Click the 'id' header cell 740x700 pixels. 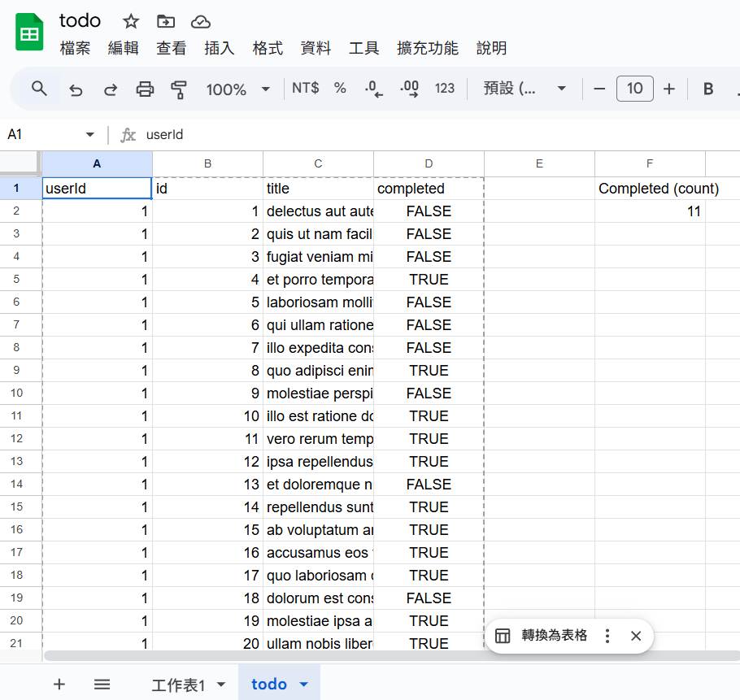207,188
